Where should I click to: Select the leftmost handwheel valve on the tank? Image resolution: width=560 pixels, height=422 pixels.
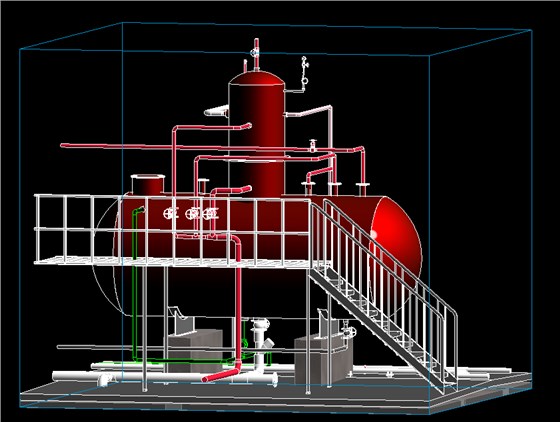click(170, 213)
